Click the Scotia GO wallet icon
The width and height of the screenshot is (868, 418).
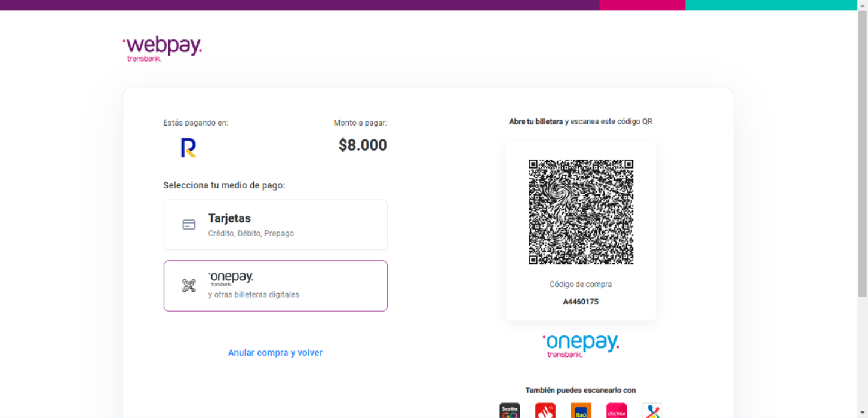point(510,411)
